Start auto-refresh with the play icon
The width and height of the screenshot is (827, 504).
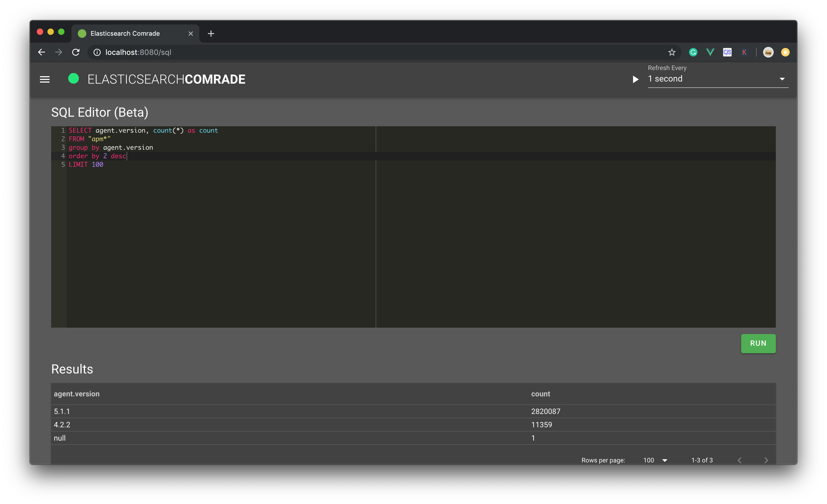pyautogui.click(x=635, y=80)
